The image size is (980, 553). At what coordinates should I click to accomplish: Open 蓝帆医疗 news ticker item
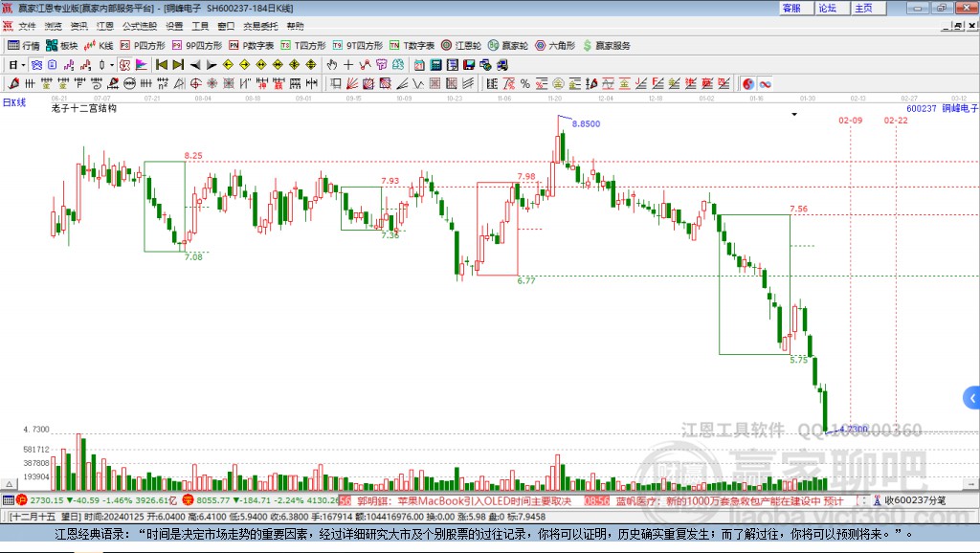click(729, 500)
